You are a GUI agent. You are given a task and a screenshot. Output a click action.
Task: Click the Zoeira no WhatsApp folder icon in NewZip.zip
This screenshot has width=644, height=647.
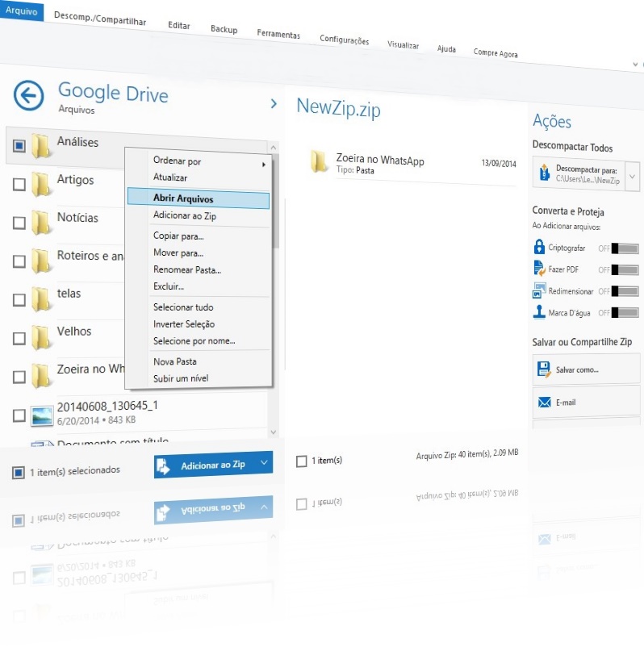tap(319, 161)
